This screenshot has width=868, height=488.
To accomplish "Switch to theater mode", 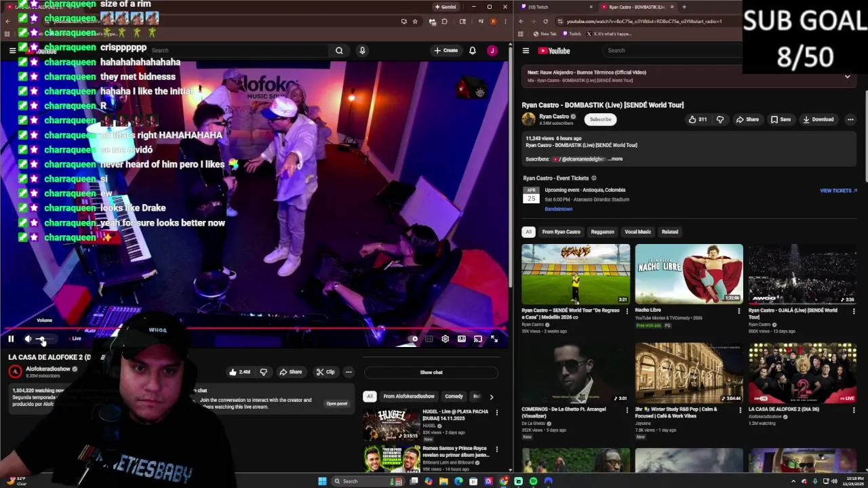I will click(x=462, y=339).
